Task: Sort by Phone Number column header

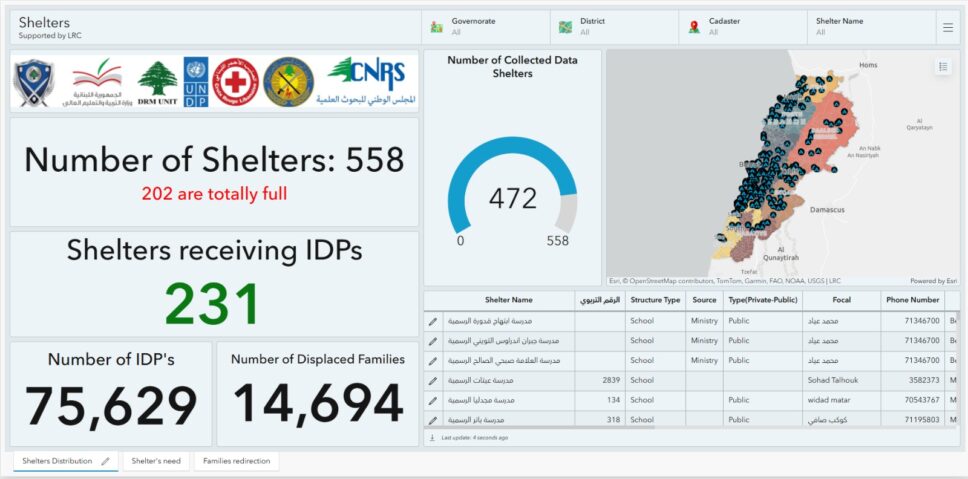Action: (x=912, y=300)
